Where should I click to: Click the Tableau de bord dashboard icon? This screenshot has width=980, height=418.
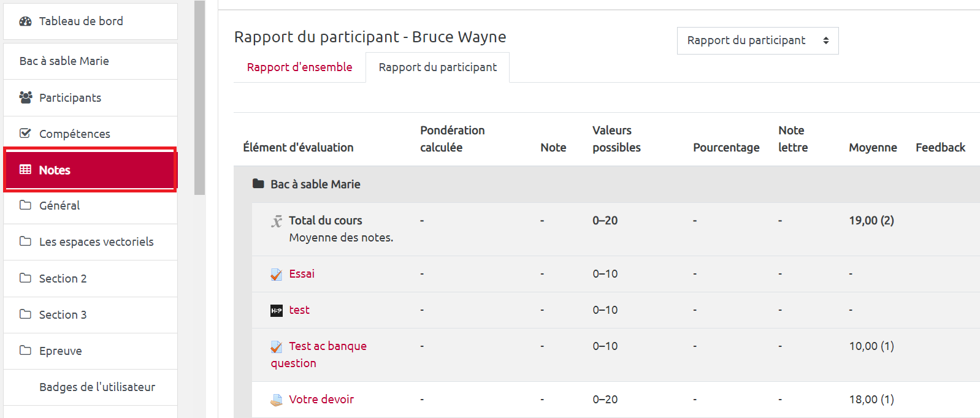[25, 21]
